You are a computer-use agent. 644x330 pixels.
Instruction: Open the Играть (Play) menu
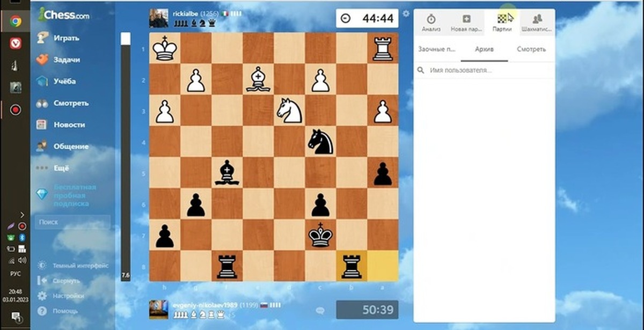click(58, 38)
